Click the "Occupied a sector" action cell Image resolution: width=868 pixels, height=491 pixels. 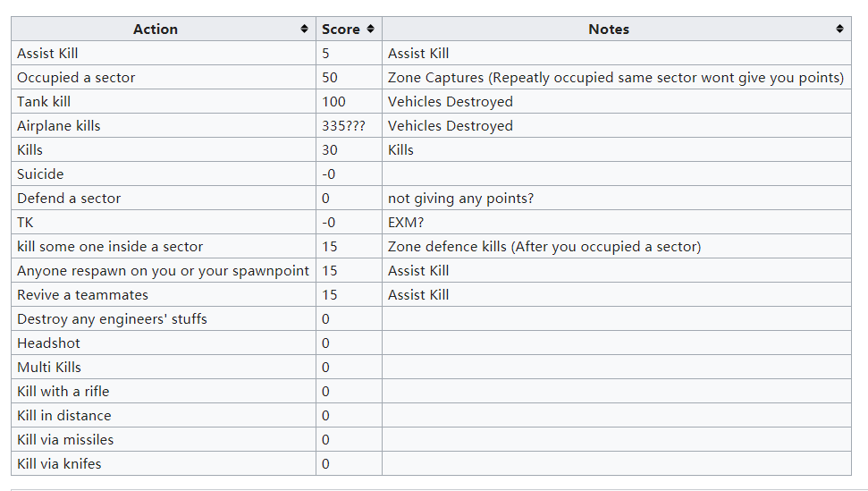[76, 78]
